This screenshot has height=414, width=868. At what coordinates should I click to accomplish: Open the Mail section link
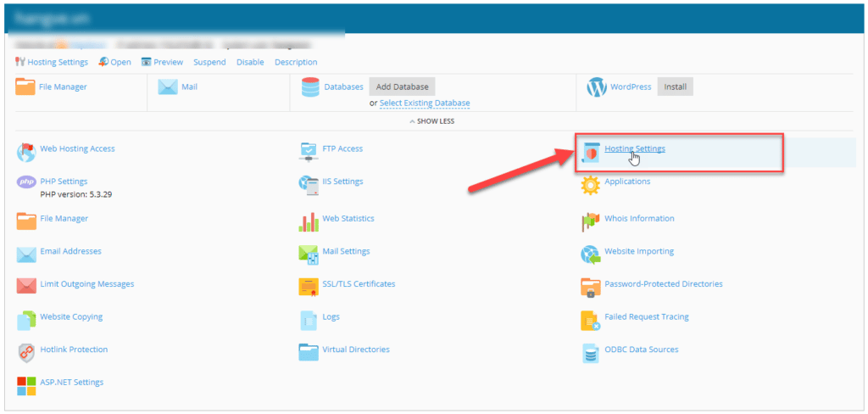click(x=189, y=87)
